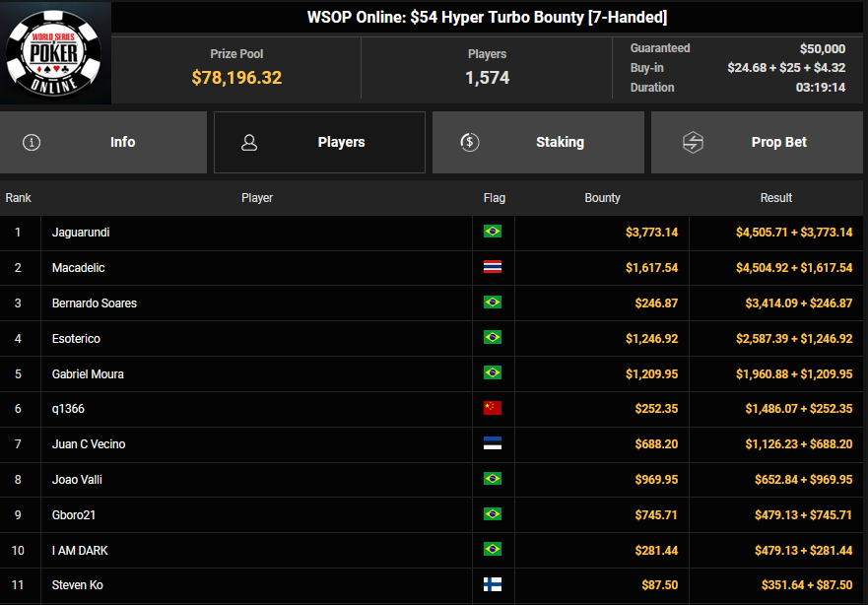Click the dollar coin icon in Staking tab
Image resolution: width=868 pixels, height=605 pixels.
470,142
